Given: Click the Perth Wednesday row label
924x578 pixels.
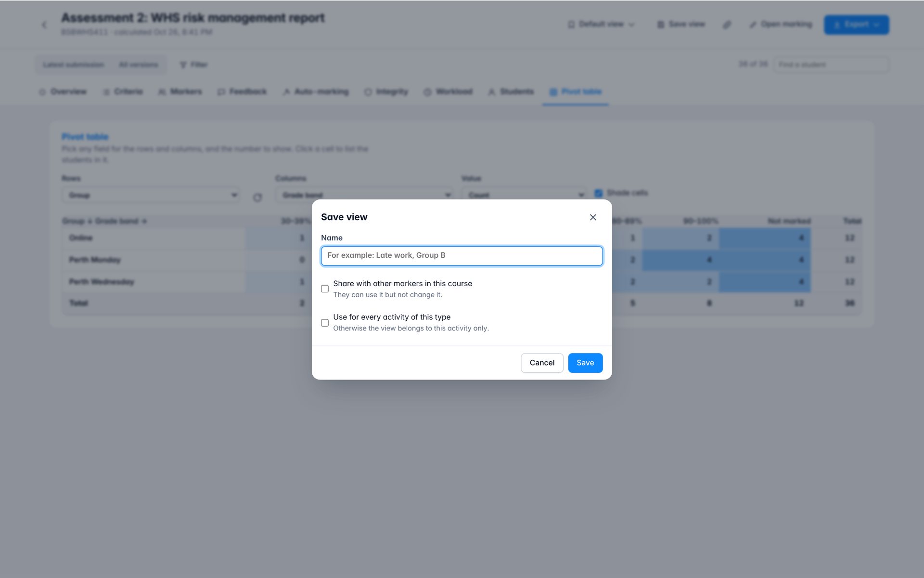Looking at the screenshot, I should 102,282.
